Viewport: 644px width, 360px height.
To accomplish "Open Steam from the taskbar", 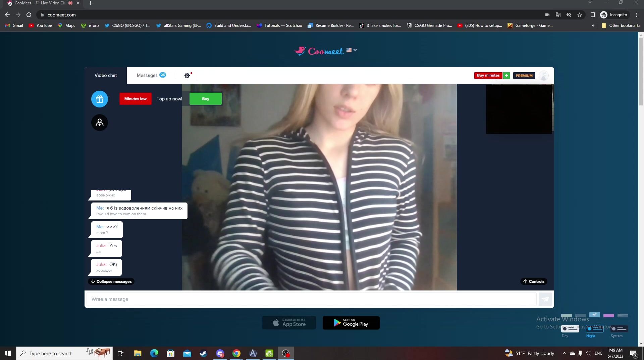I will point(203,353).
